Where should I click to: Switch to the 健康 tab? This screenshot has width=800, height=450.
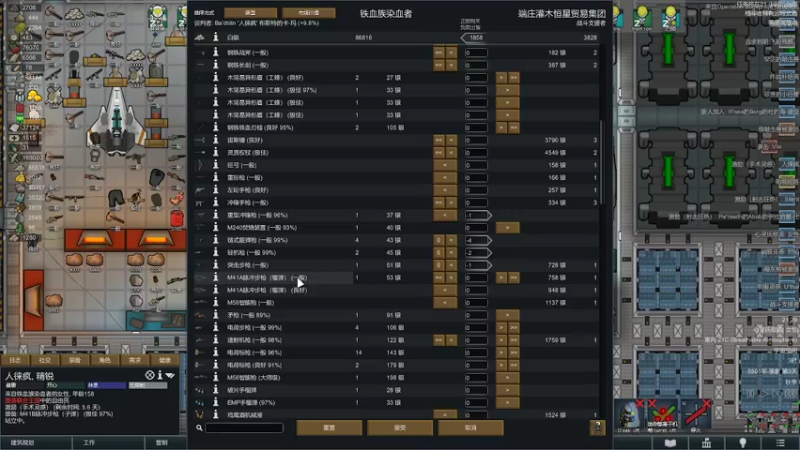(x=164, y=360)
